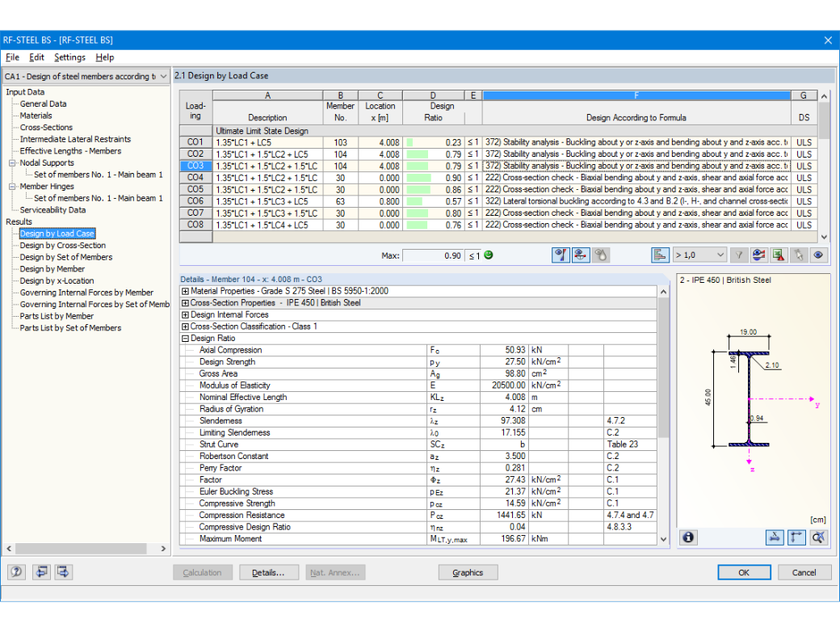Click the green status indicator next to Max
The image size is (840, 632).
point(488,255)
